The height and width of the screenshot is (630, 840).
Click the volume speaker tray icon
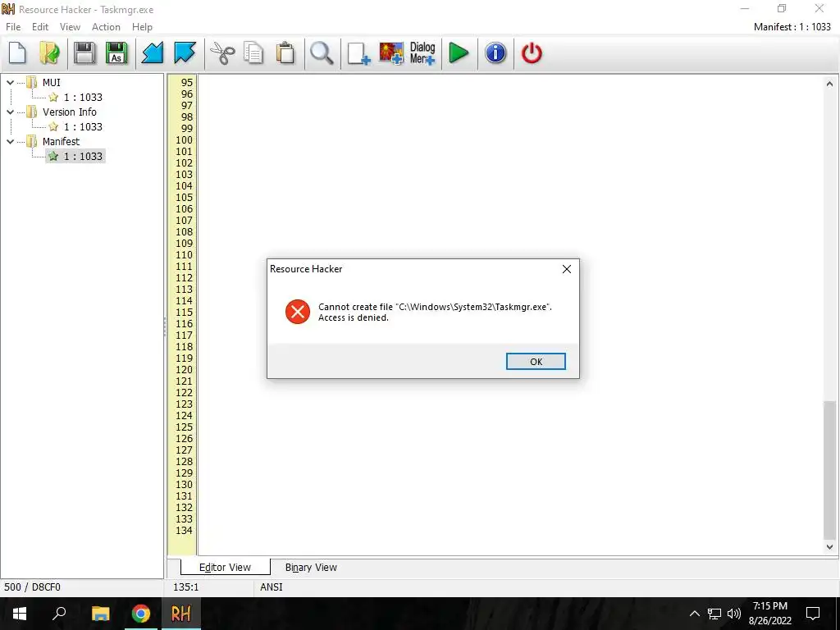pos(734,614)
